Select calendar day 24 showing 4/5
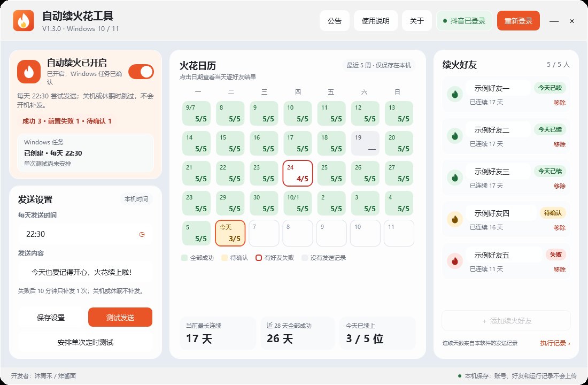 click(298, 173)
